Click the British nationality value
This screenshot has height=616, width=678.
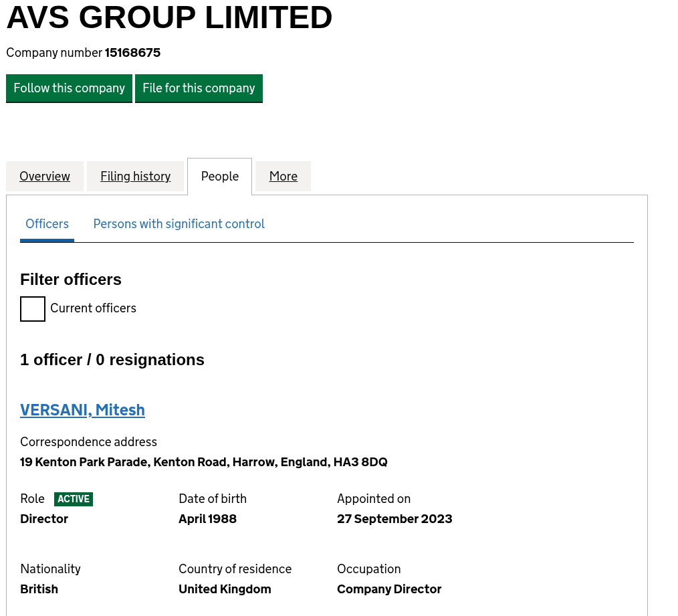coord(39,589)
